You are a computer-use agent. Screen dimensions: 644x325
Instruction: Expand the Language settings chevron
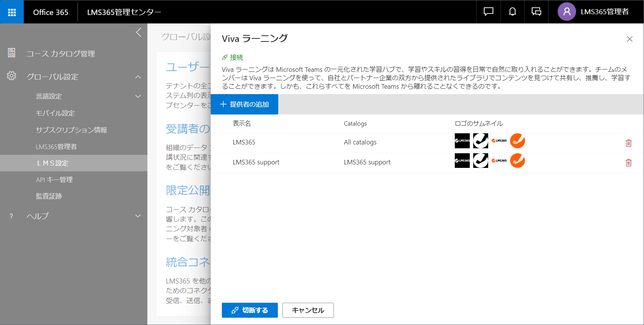[x=138, y=96]
